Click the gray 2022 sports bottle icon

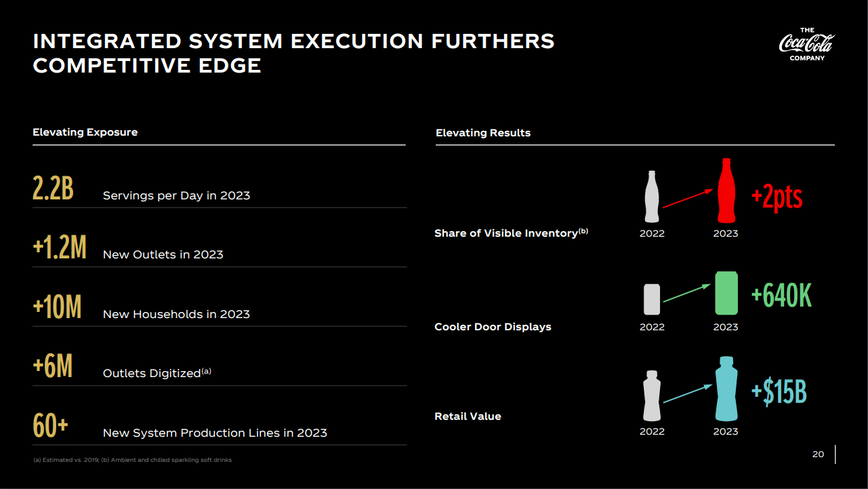[652, 395]
